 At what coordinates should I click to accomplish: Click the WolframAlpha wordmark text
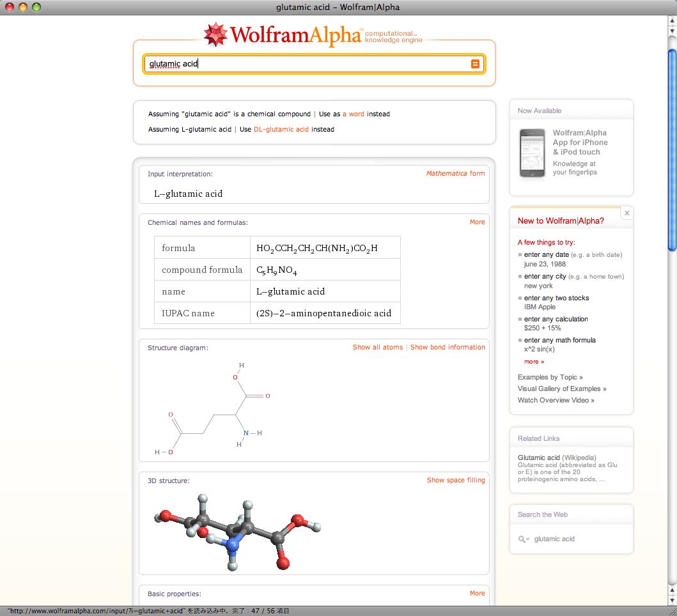(x=295, y=35)
